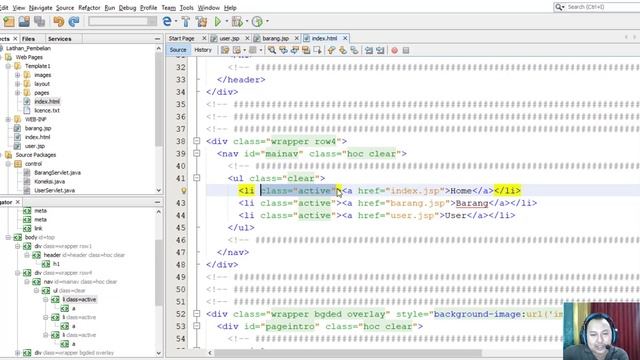Run the project with green play icon
The width and height of the screenshot is (640, 360).
pyautogui.click(x=218, y=22)
